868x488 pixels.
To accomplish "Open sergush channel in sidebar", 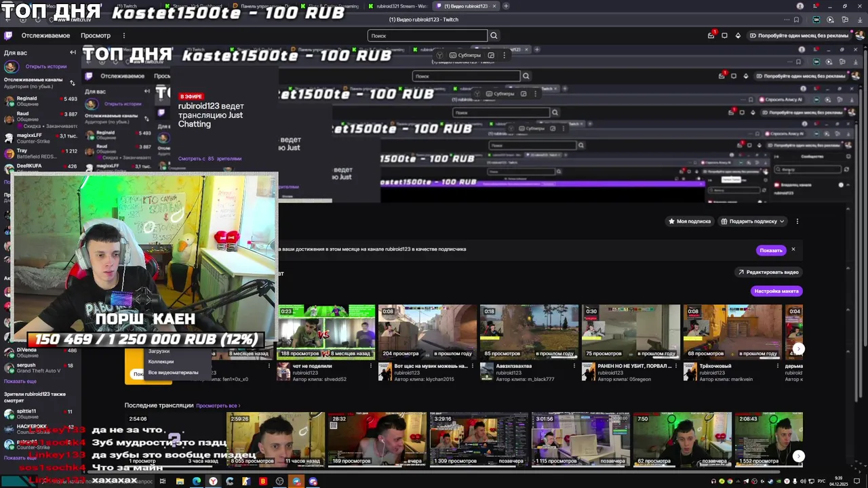I will [x=41, y=368].
